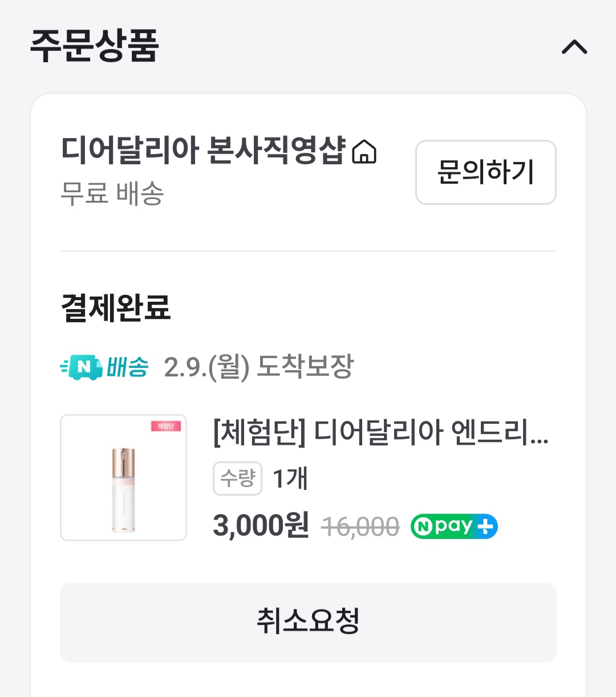This screenshot has width=616, height=697.
Task: Tap the N배송 delivery truck icon
Action: click(x=82, y=367)
